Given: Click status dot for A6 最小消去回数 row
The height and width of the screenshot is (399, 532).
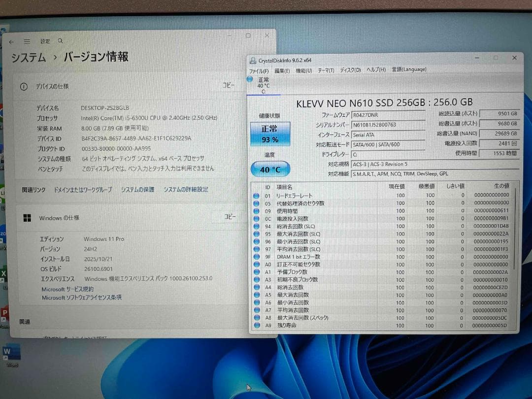Looking at the screenshot, I should tap(257, 302).
